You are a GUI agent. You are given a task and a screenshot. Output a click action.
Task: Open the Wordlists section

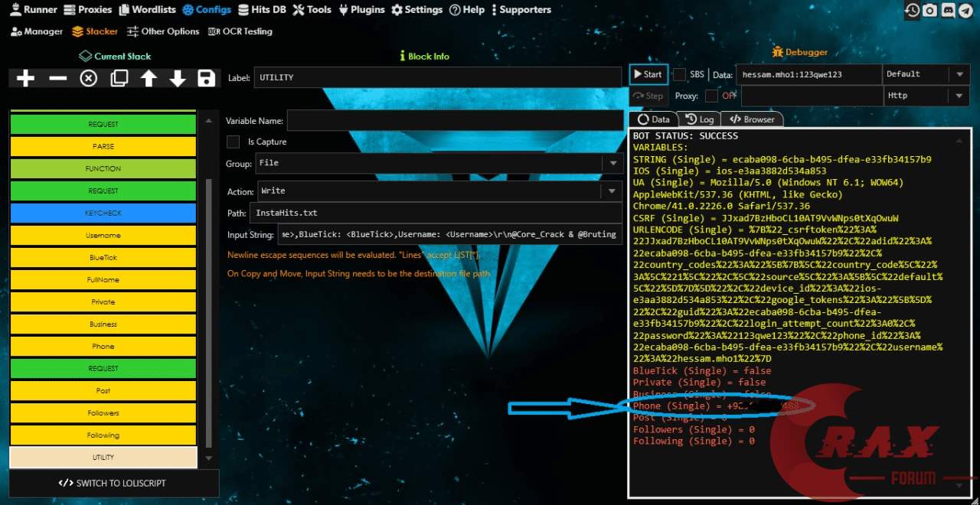(x=147, y=10)
